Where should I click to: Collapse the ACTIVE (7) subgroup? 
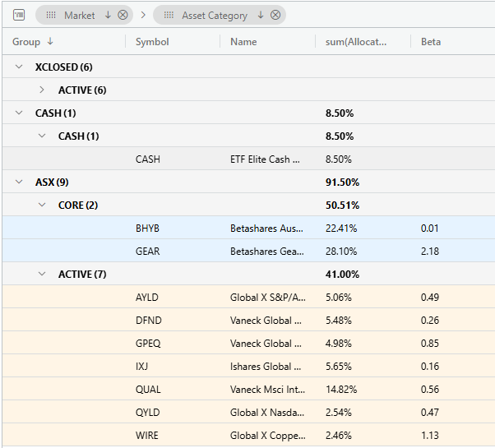(42, 274)
